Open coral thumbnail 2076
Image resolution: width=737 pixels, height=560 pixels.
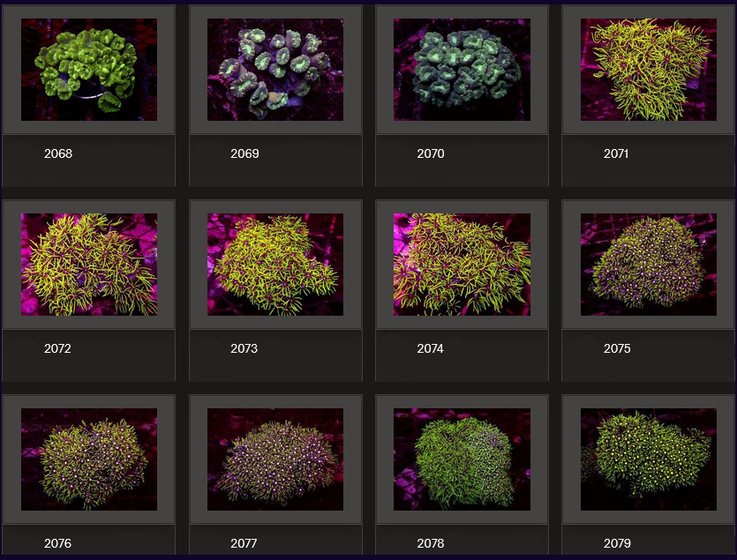(89, 459)
